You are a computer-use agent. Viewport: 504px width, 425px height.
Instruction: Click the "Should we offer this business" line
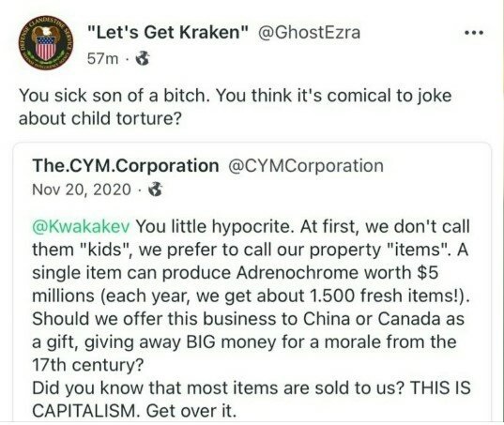click(248, 319)
